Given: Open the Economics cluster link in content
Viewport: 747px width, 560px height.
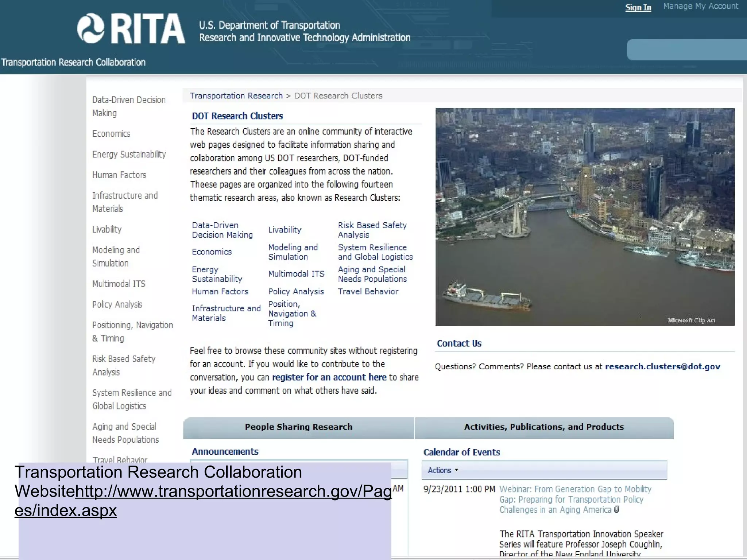Looking at the screenshot, I should pyautogui.click(x=212, y=252).
